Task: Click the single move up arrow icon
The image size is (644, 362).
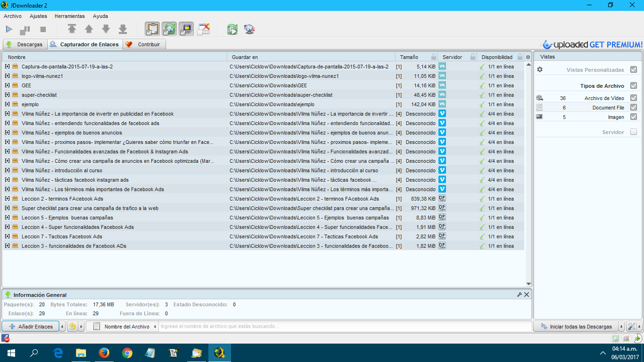Action: pyautogui.click(x=89, y=29)
